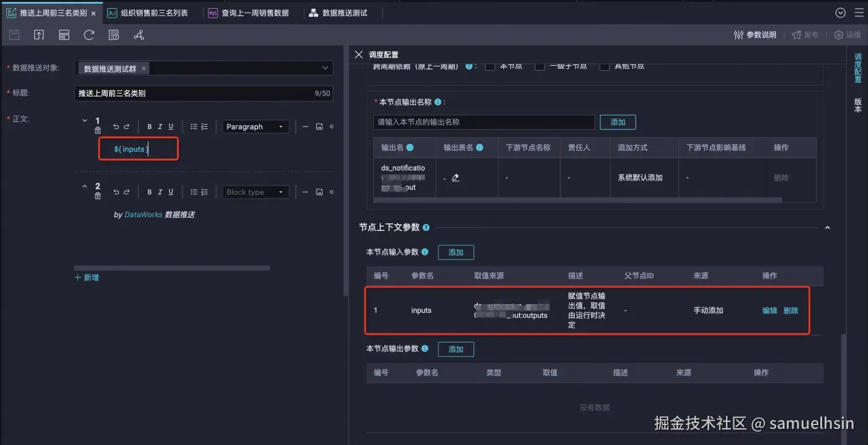868x445 pixels.
Task: Click the 运维 button
Action: point(848,35)
